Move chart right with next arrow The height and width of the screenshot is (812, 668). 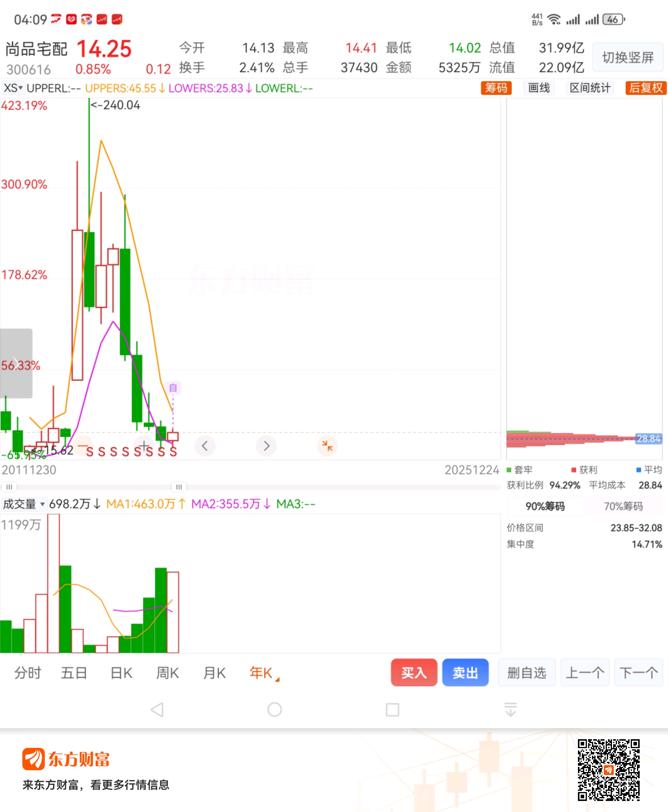click(x=266, y=446)
